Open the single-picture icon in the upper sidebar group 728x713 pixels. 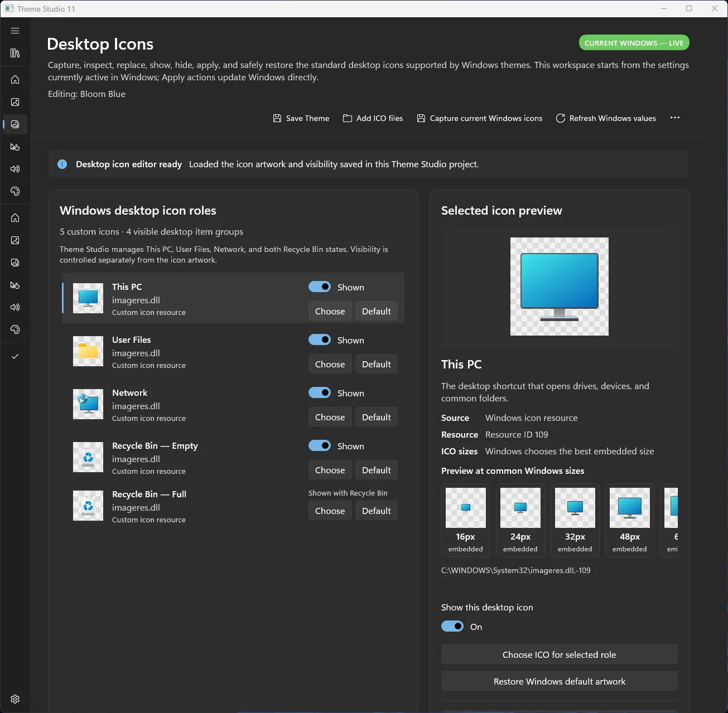coord(15,102)
